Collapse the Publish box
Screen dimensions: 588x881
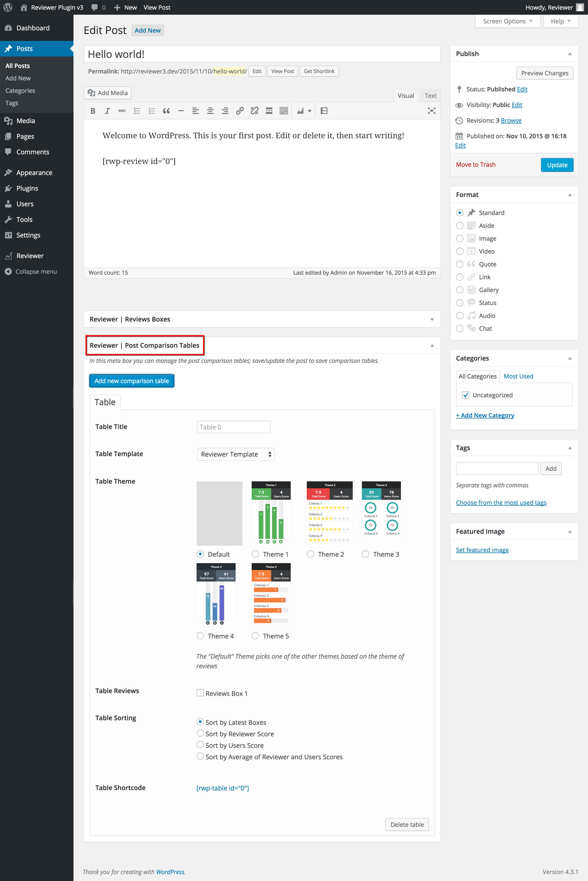(570, 54)
